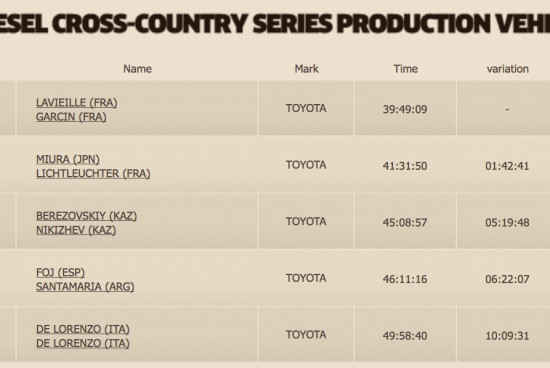Image resolution: width=550 pixels, height=368 pixels.
Task: Click the MIURA (JPN) name link
Action: pos(68,159)
